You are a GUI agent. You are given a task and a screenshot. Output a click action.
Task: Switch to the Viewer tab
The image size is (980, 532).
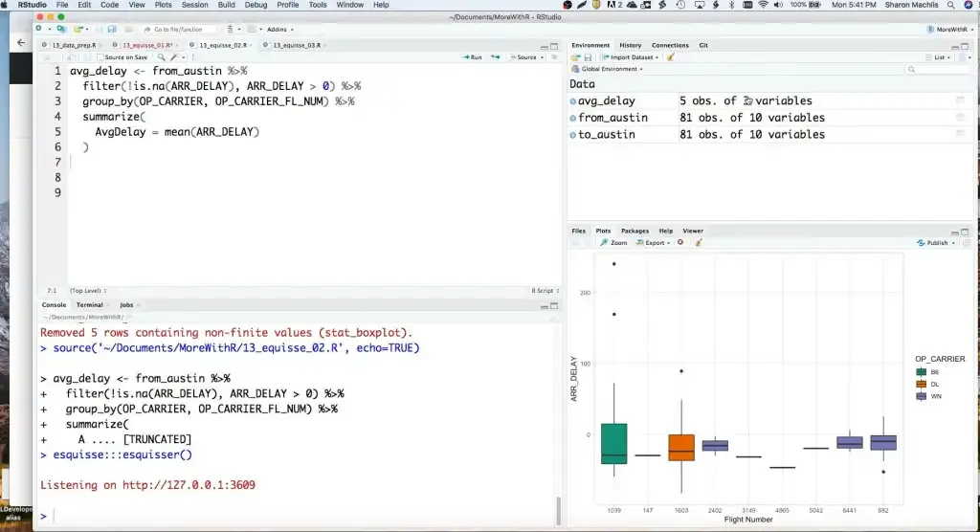[x=693, y=231]
